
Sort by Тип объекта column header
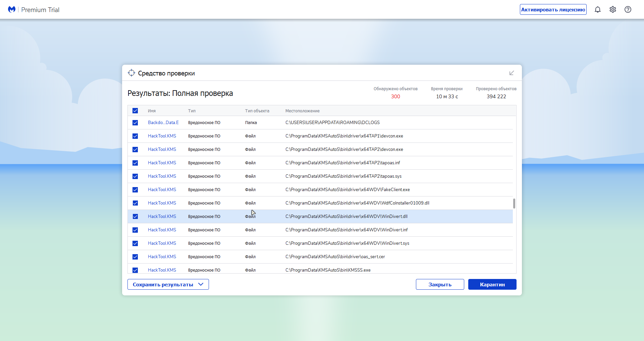257,111
